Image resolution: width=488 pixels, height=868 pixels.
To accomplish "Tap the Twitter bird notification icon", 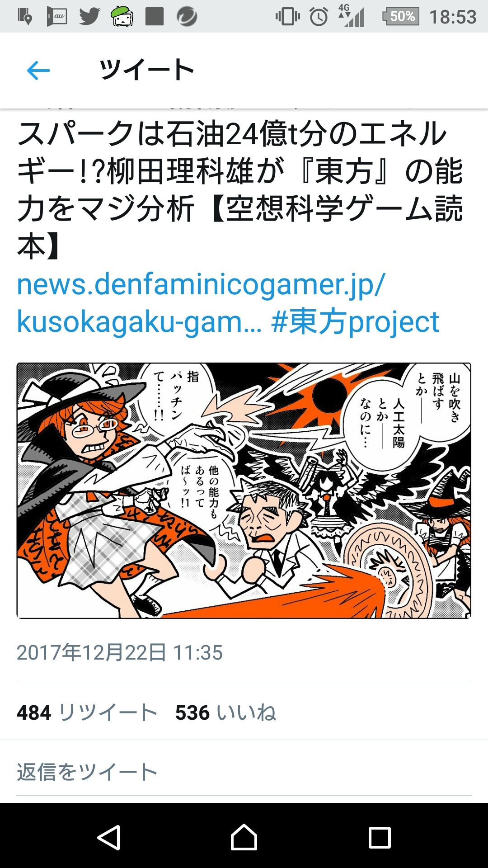I will click(89, 17).
